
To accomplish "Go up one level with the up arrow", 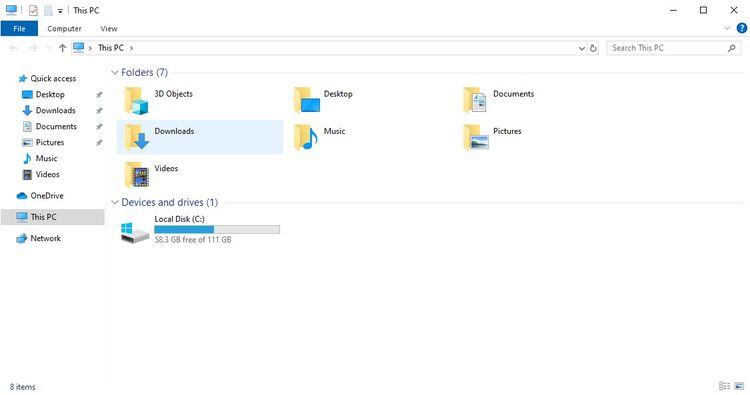I will pos(62,48).
